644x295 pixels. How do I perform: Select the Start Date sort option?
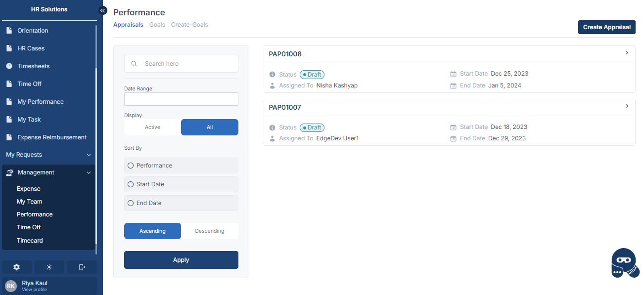click(131, 184)
